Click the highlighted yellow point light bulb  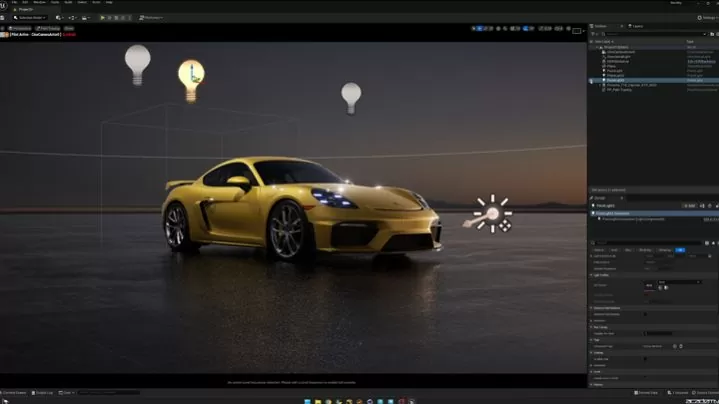(x=191, y=76)
